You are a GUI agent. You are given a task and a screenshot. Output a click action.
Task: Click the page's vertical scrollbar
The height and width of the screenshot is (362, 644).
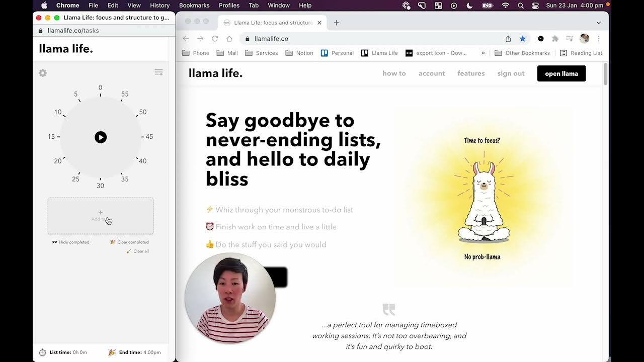coord(605,74)
